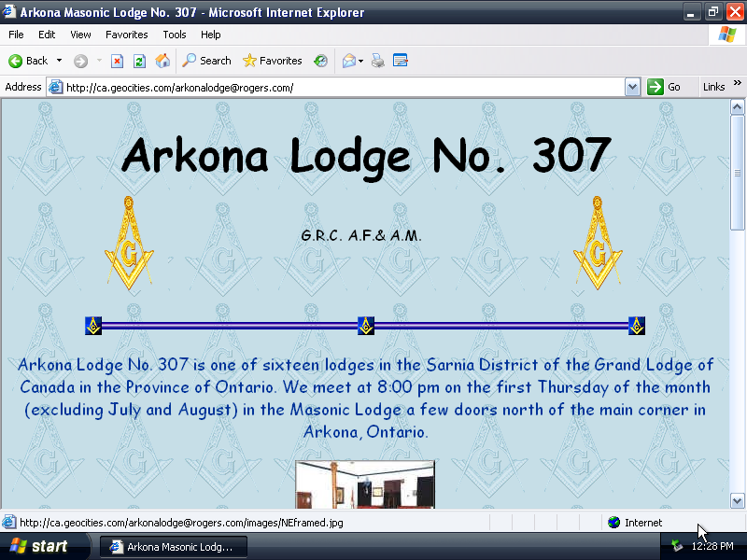Click the center blue Masonic divider icon
This screenshot has height=560, width=747.
tap(366, 326)
